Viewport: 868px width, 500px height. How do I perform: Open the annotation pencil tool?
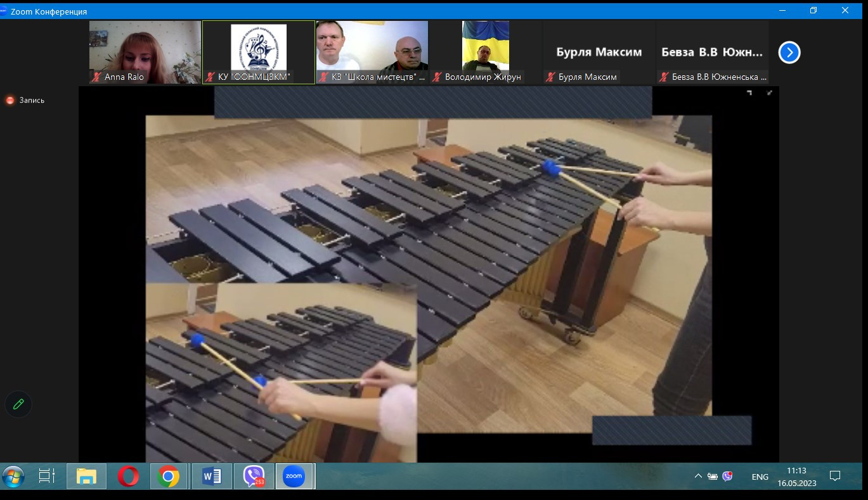click(x=18, y=404)
